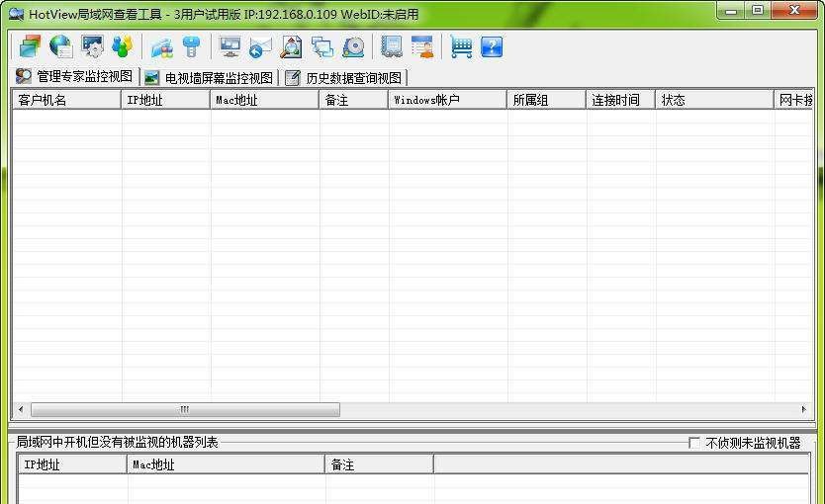The image size is (825, 504).
Task: Open help with the question mark icon
Action: (492, 46)
